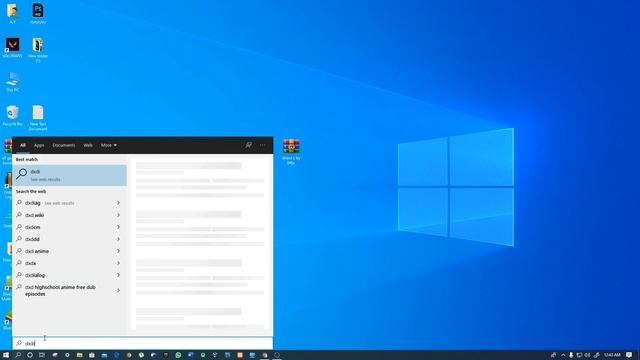Expand the arrow next to dxd anime

118,251
